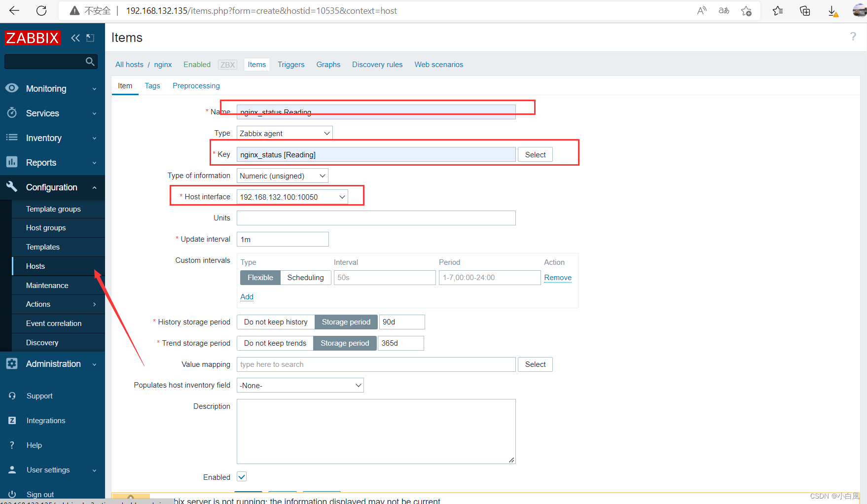Click into the Units input field

pos(376,218)
